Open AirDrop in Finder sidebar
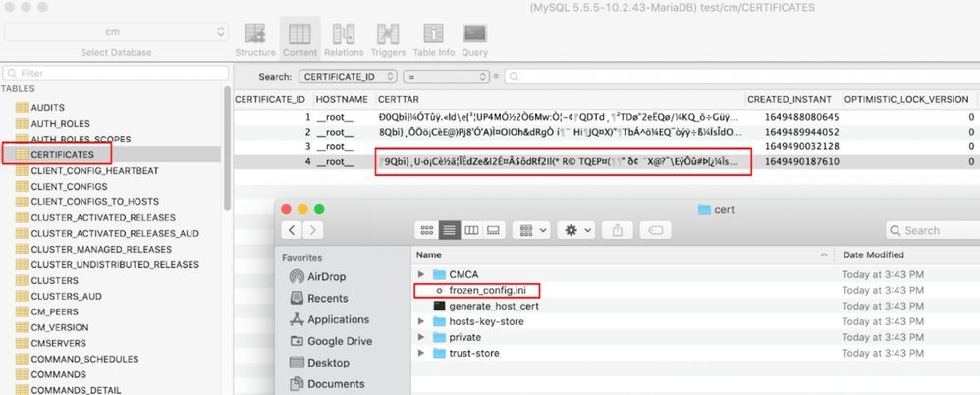 tap(317, 276)
